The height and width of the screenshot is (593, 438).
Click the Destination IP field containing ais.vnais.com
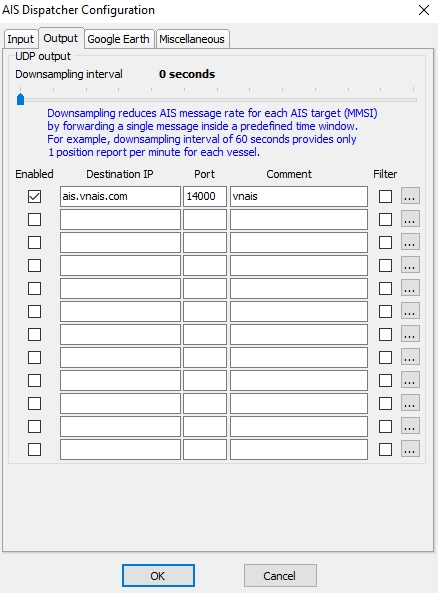pos(120,196)
